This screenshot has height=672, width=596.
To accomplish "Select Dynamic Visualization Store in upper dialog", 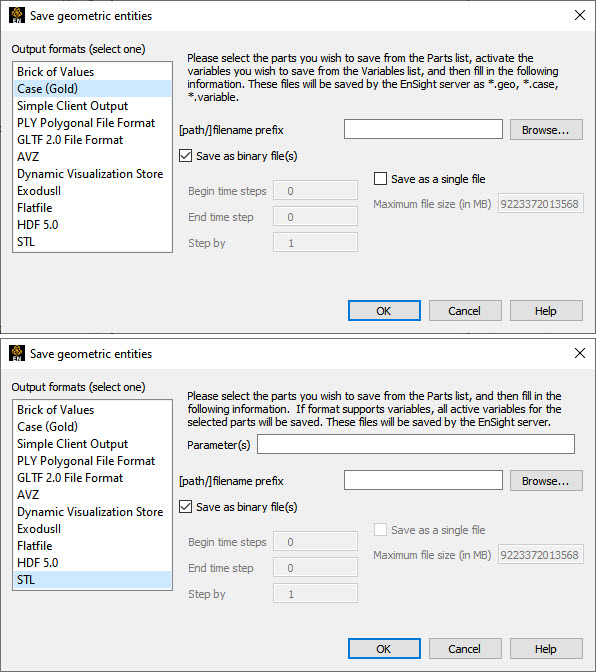I will coord(92,174).
